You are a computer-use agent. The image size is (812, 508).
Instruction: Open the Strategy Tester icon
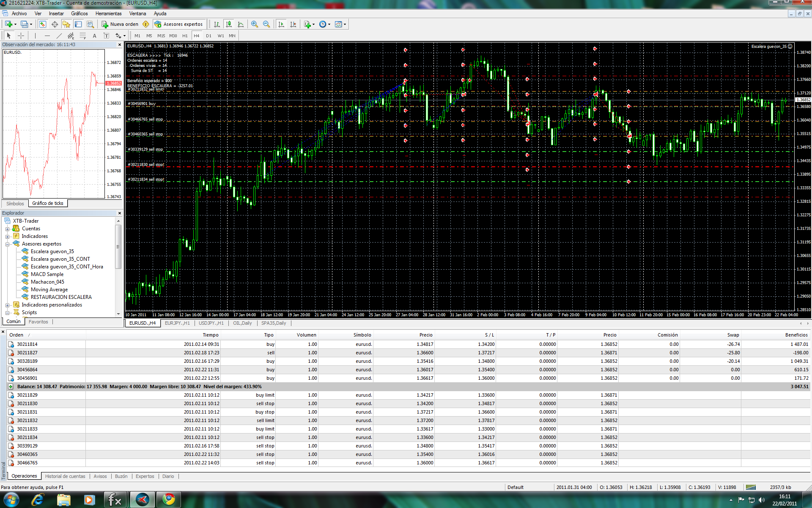pyautogui.click(x=90, y=24)
